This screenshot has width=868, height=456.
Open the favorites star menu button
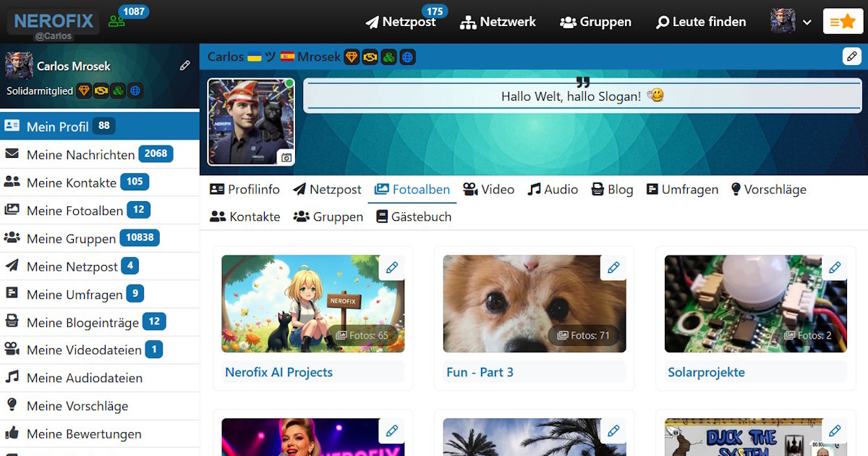[843, 22]
